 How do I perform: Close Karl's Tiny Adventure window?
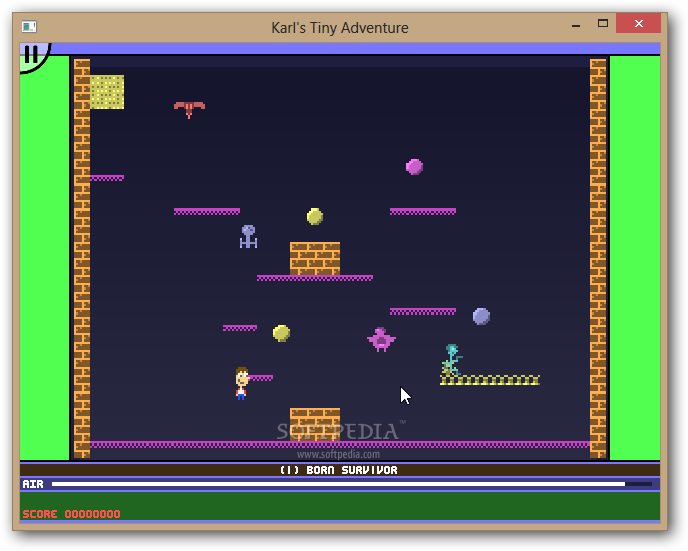point(638,23)
